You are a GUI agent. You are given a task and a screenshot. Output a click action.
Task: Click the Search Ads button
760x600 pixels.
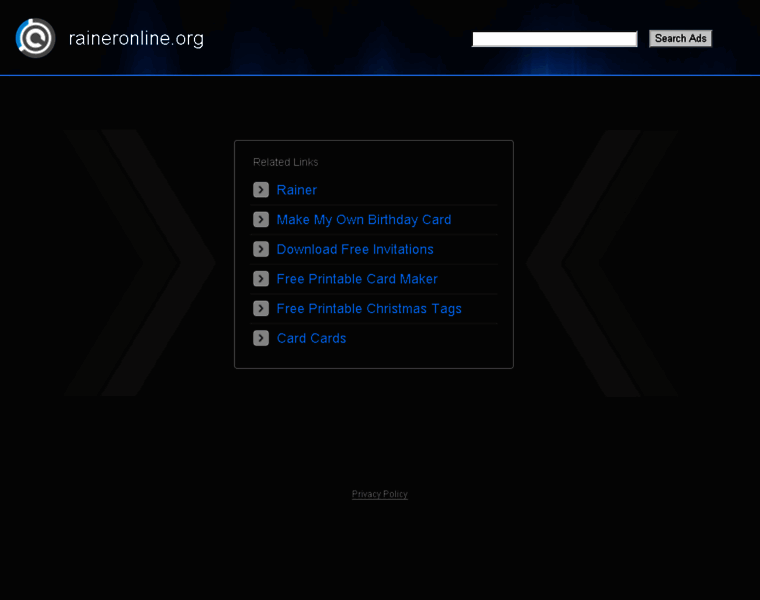pos(681,38)
